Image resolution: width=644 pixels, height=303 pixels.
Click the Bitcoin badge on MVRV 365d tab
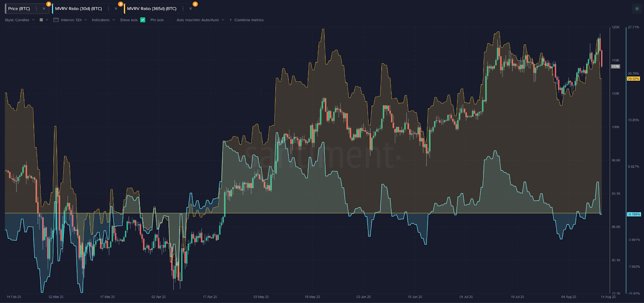(195, 4)
